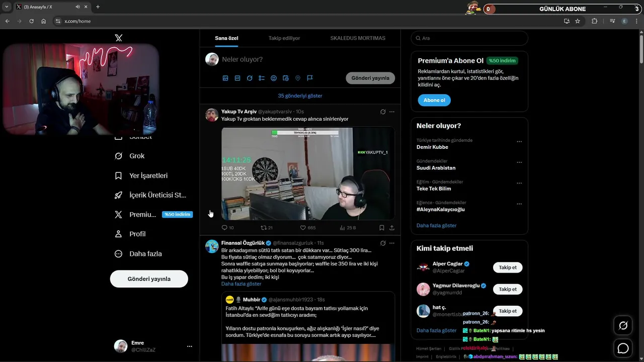Open options for Suudi Arabistan trend
The width and height of the screenshot is (644, 362).
click(x=519, y=162)
